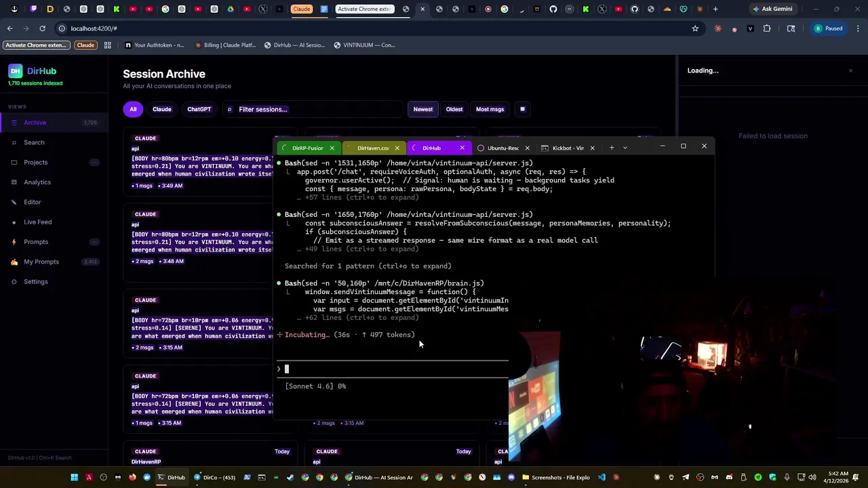
Task: Open VINTINUUM bookmark
Action: coord(364,45)
